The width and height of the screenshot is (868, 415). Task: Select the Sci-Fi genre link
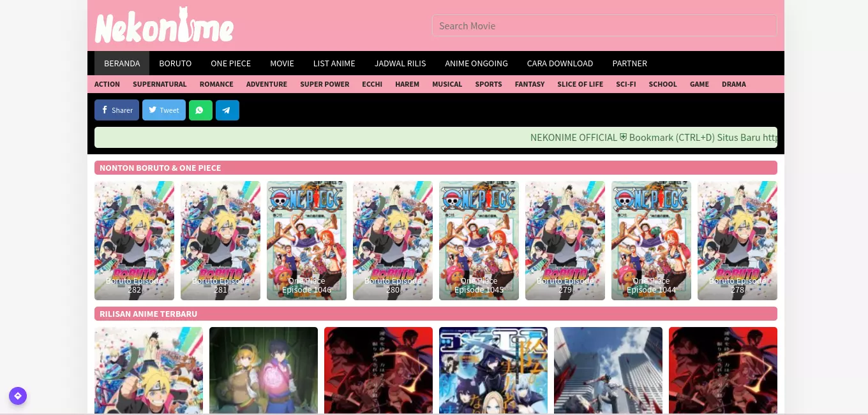(x=626, y=84)
